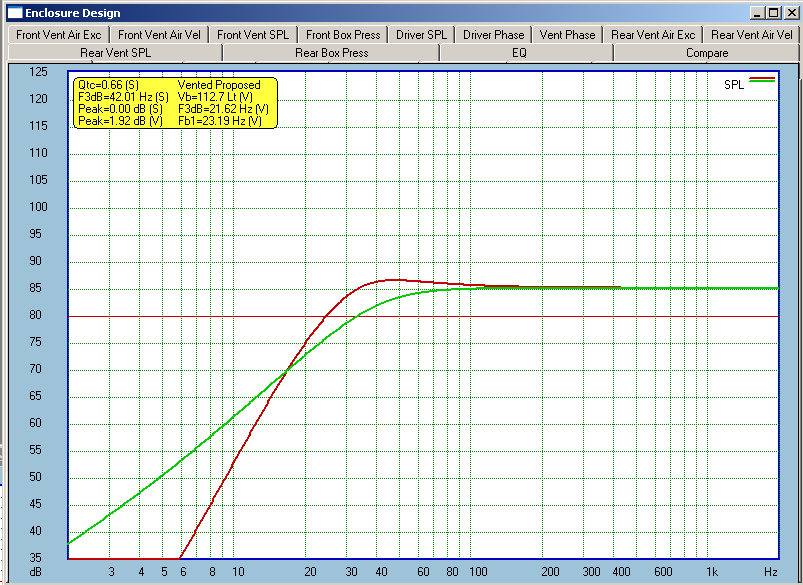Maximize the Enclosure Design window
Image resolution: width=803 pixels, height=585 pixels.
(772, 13)
